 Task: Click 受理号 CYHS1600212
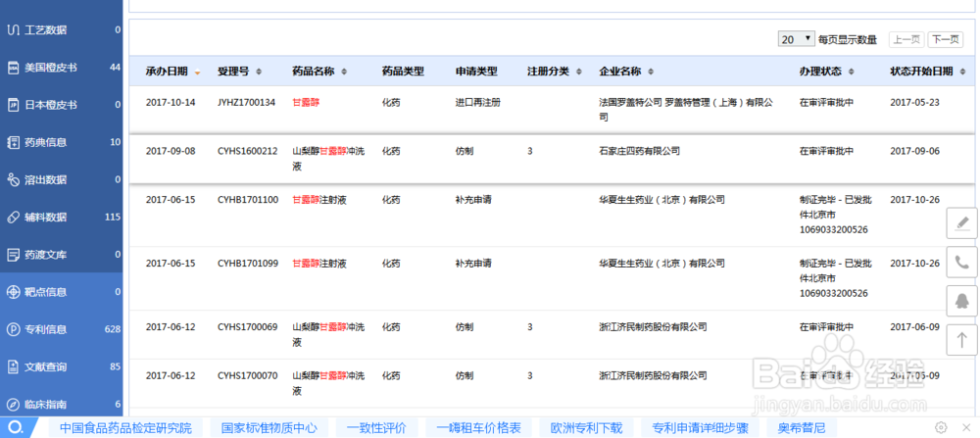[248, 151]
